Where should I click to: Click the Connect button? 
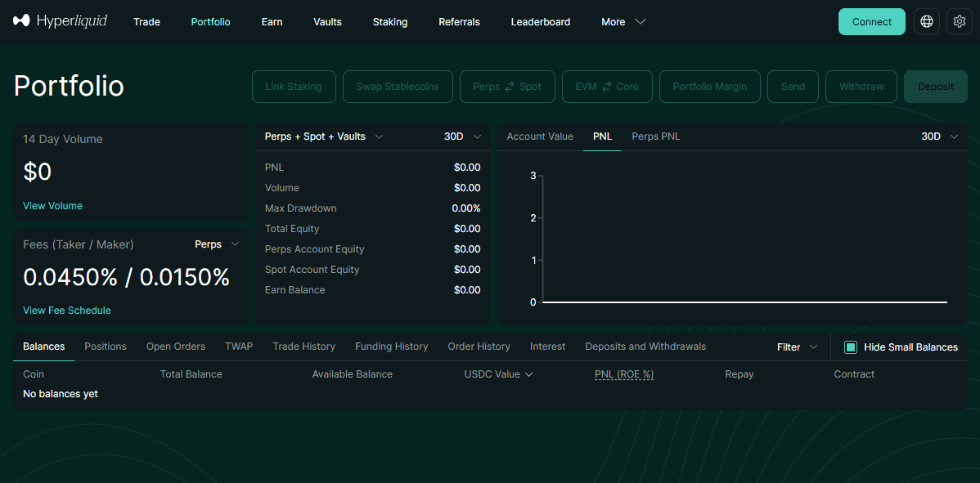click(871, 22)
